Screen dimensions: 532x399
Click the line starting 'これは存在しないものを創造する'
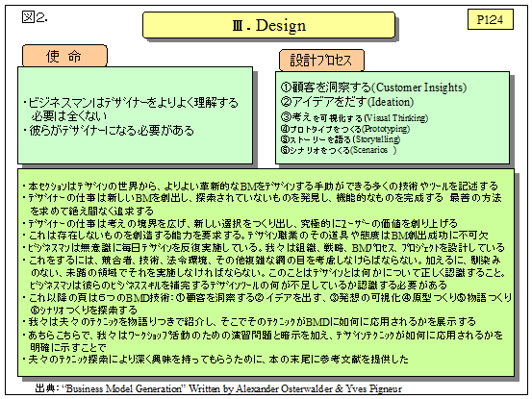click(x=255, y=236)
